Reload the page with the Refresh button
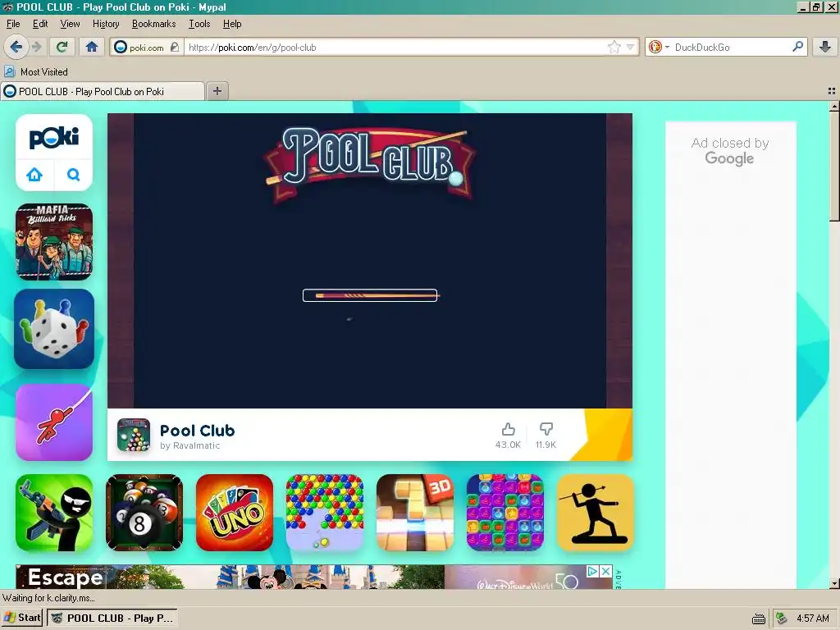The image size is (840, 630). click(x=62, y=47)
